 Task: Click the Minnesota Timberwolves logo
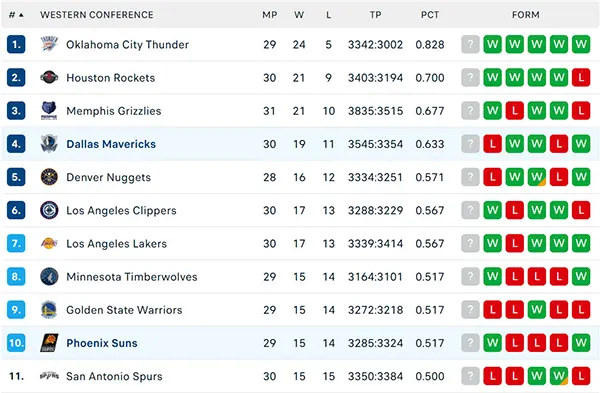49,277
